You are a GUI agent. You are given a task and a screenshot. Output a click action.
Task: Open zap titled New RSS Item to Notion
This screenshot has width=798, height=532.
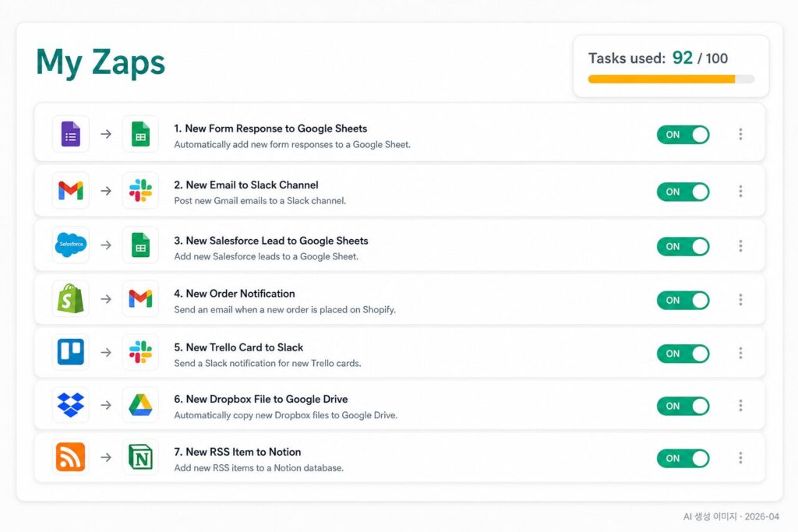pos(238,452)
